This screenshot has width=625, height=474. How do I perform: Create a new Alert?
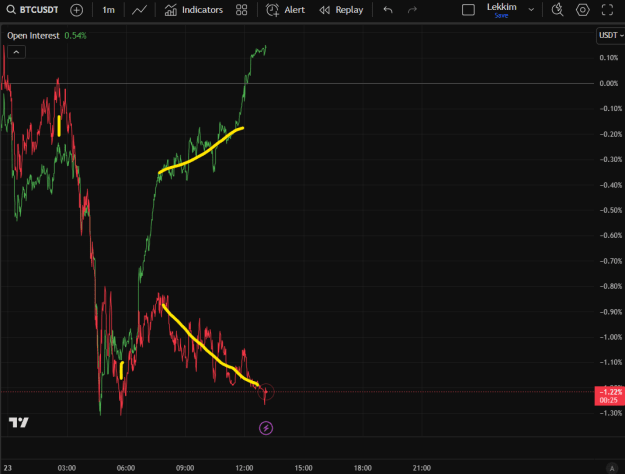[285, 10]
